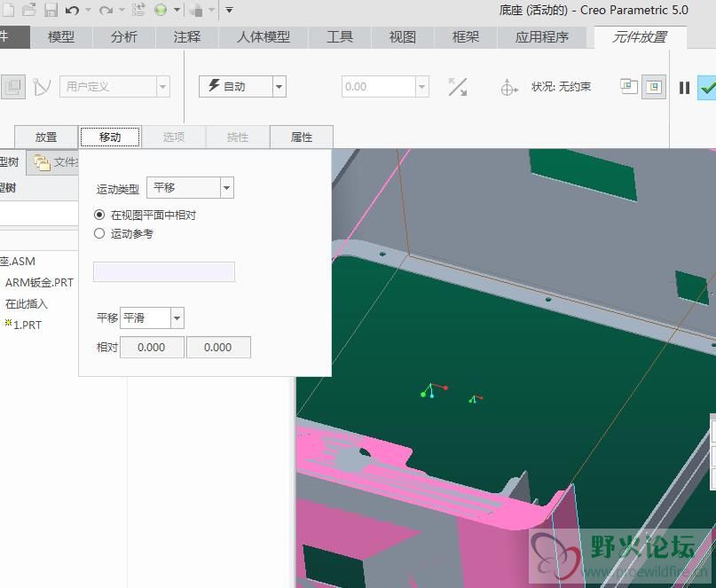Screen dimensions: 716x588
Task: Click the Save icon in quick access toolbar
Action: [x=51, y=9]
